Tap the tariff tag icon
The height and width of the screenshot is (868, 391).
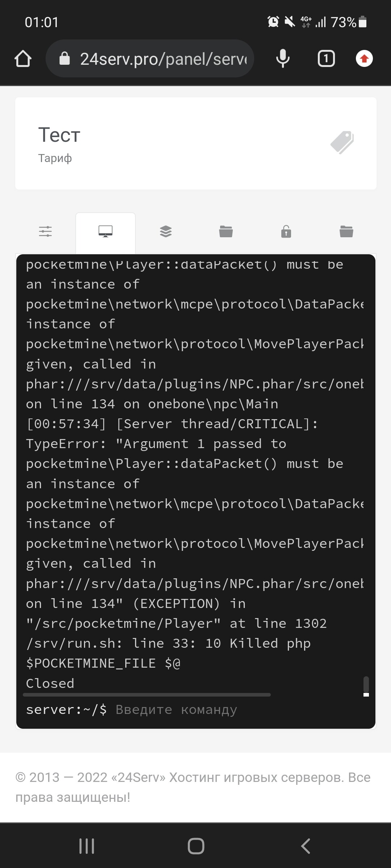342,142
